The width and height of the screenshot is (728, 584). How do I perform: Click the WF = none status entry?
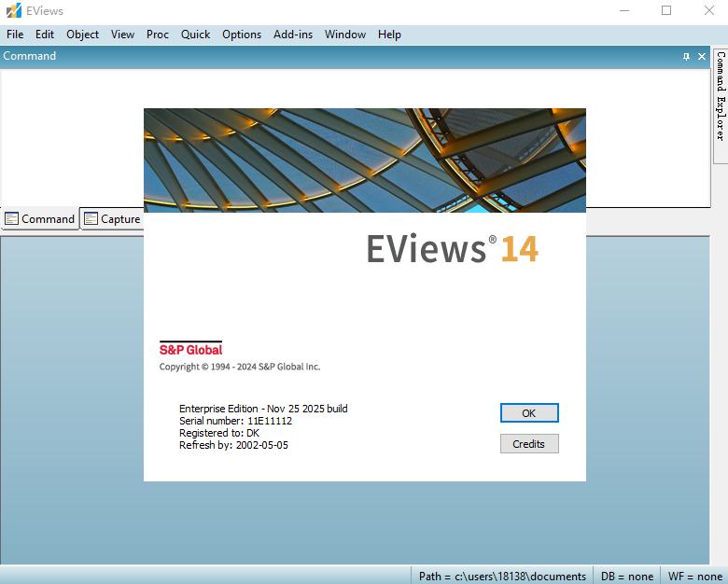coord(694,577)
